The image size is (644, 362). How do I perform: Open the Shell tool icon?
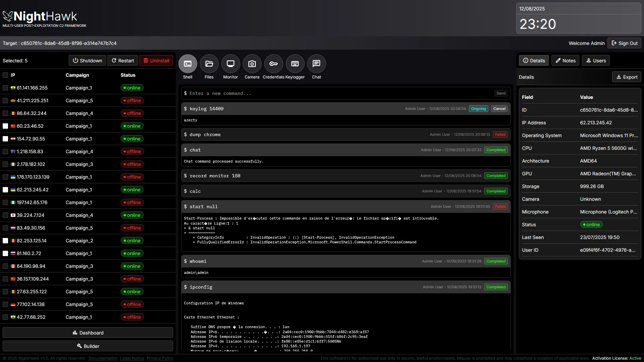pyautogui.click(x=187, y=64)
